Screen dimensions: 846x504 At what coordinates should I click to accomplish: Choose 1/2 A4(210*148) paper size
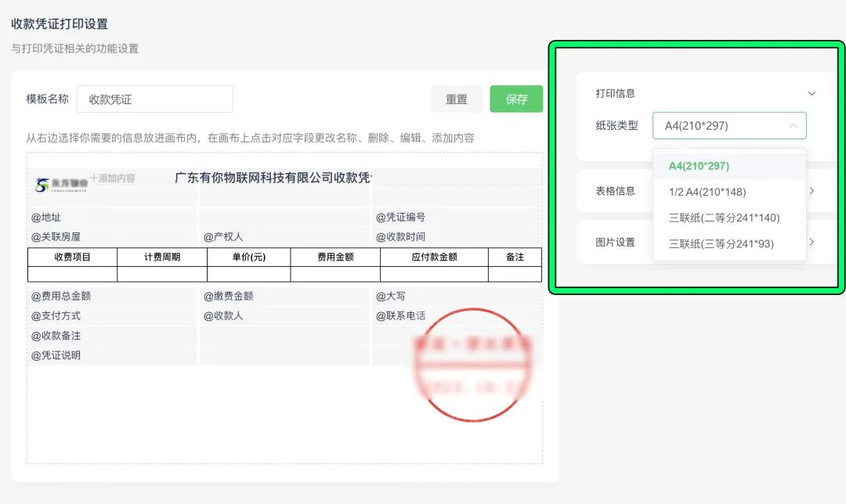point(707,192)
